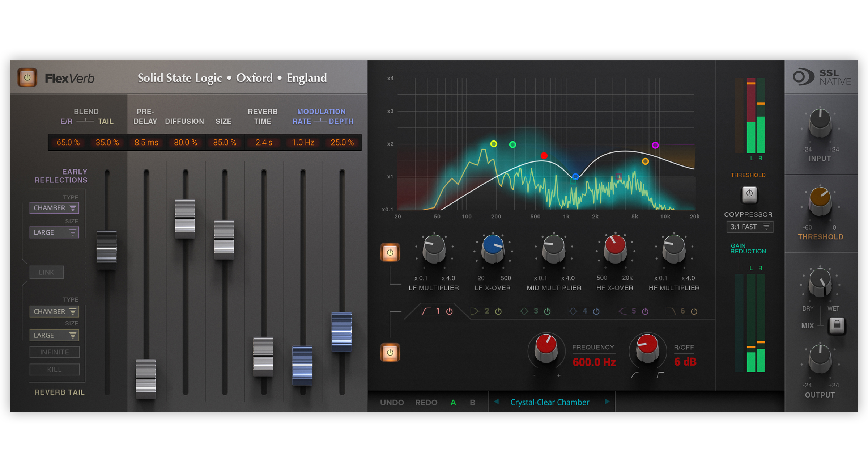This screenshot has width=868, height=475.
Task: Click the REDO button
Action: click(426, 402)
